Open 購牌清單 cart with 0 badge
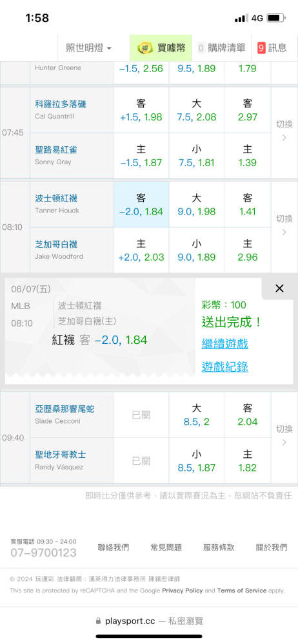Image resolution: width=298 pixels, height=644 pixels. pyautogui.click(x=221, y=48)
